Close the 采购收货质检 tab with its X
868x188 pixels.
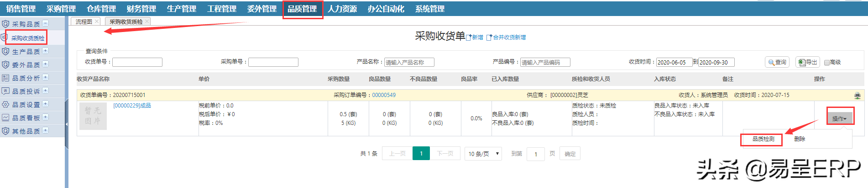(x=147, y=21)
